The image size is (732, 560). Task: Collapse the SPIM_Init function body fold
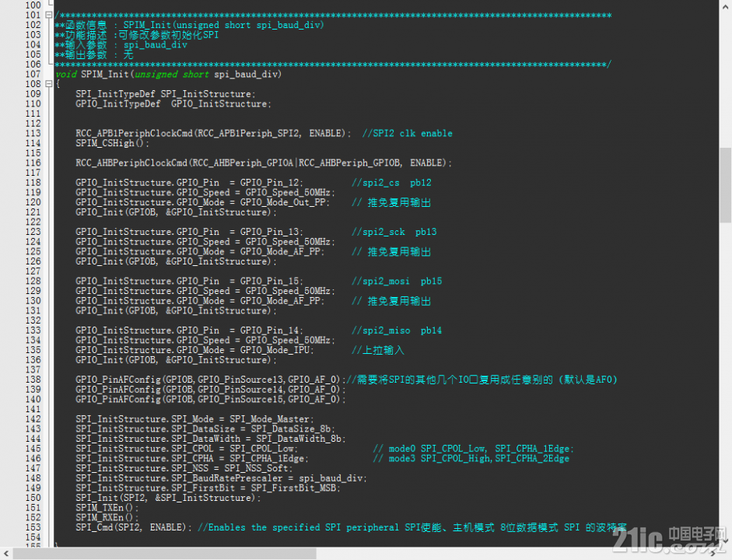(x=48, y=84)
